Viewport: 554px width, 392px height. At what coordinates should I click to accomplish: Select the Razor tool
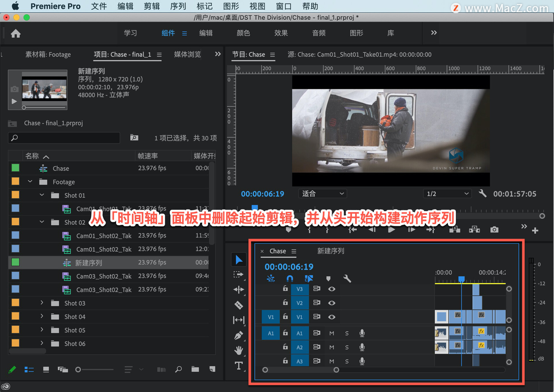239,305
